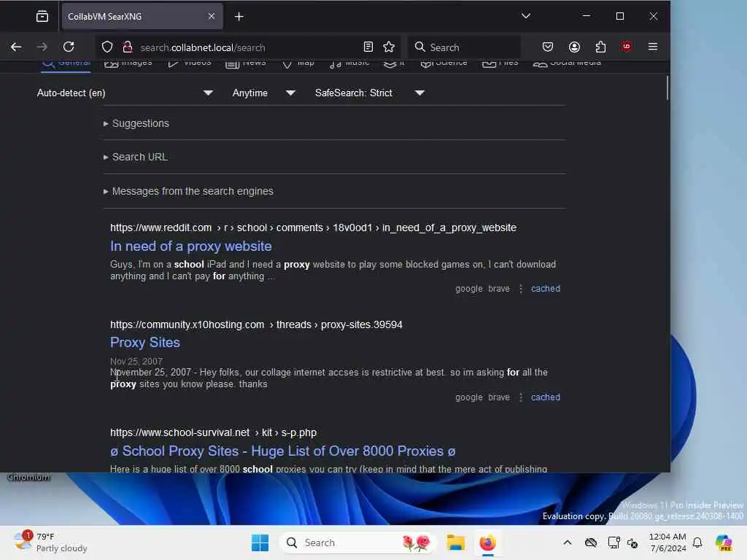
Task: Bookmark this page with the star icon
Action: click(x=389, y=47)
